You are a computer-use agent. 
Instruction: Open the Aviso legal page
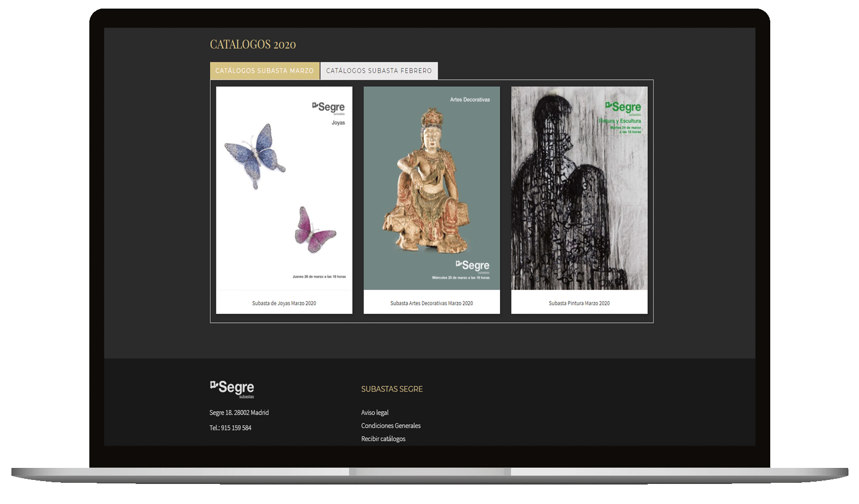click(374, 412)
